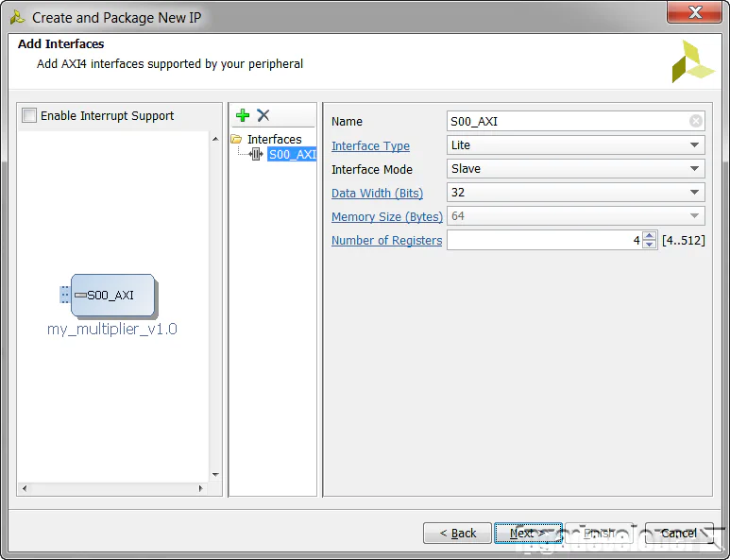Click the my_multiplier_v1.0 label
Screen dimensions: 730x560
point(112,330)
